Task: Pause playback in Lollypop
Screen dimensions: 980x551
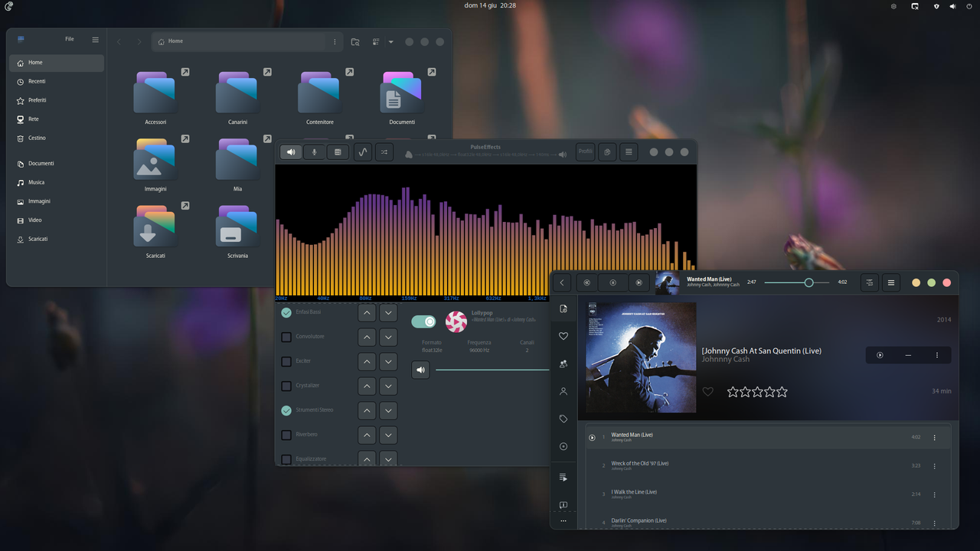Action: coord(613,282)
